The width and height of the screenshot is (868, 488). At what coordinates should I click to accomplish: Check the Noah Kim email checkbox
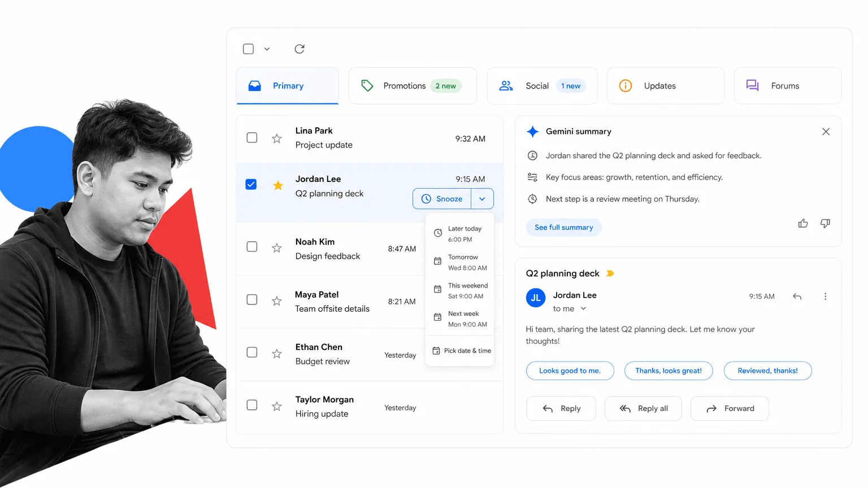tap(252, 247)
